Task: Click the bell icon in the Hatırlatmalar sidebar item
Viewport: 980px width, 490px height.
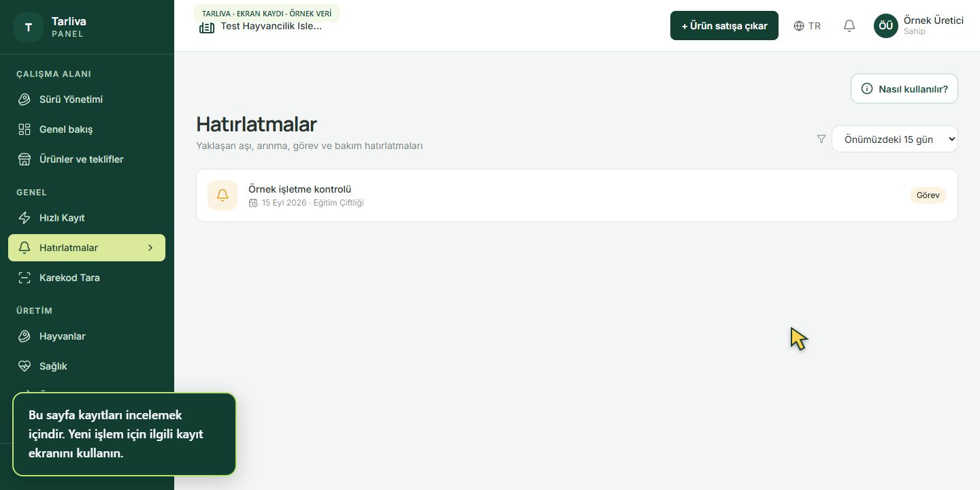Action: tap(24, 248)
